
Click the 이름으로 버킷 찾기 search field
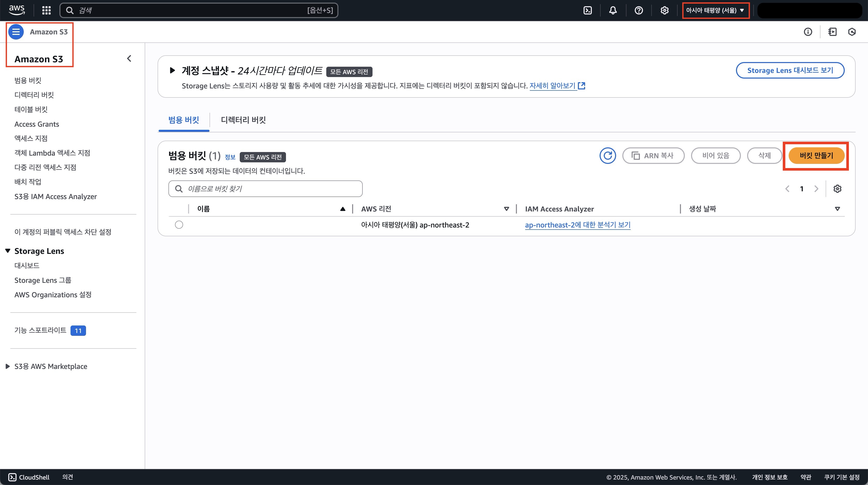point(266,188)
